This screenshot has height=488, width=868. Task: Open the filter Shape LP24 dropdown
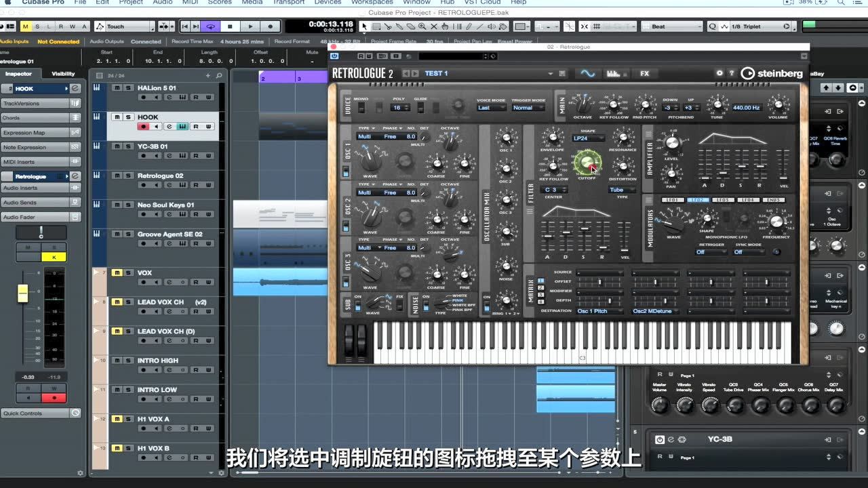[587, 138]
